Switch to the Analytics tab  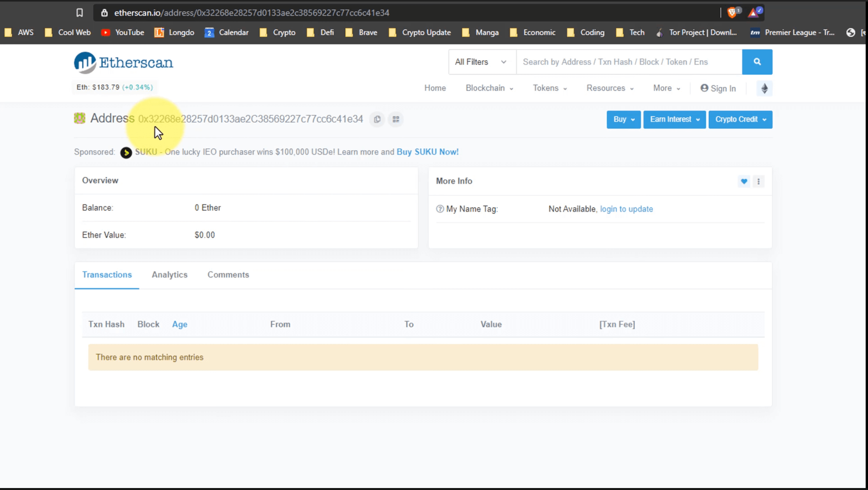pyautogui.click(x=169, y=275)
